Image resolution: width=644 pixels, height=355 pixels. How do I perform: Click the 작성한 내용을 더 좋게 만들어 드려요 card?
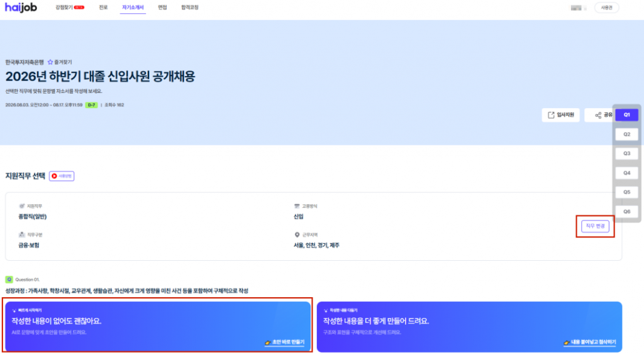coord(469,327)
